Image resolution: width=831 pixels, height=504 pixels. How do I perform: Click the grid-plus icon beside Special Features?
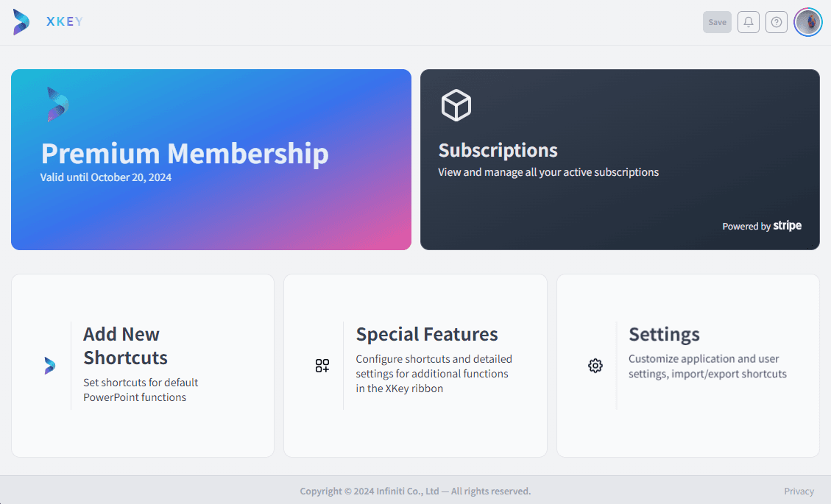322,366
